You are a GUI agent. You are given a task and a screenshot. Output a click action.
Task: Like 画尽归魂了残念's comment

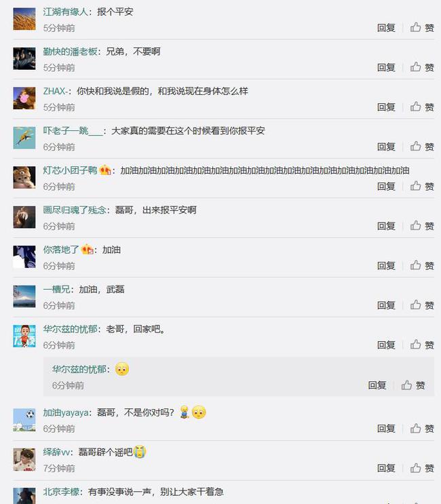point(422,226)
